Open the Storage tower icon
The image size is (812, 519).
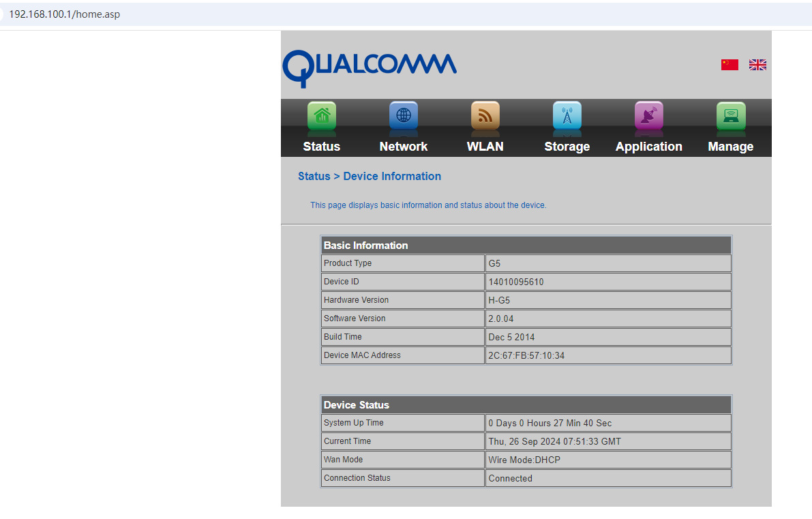[x=567, y=115]
